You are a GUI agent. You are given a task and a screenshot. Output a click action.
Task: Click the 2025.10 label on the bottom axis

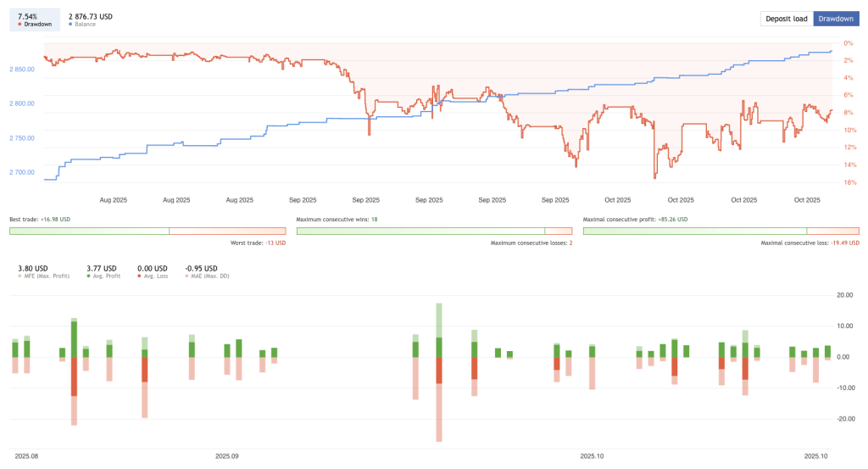coord(592,456)
